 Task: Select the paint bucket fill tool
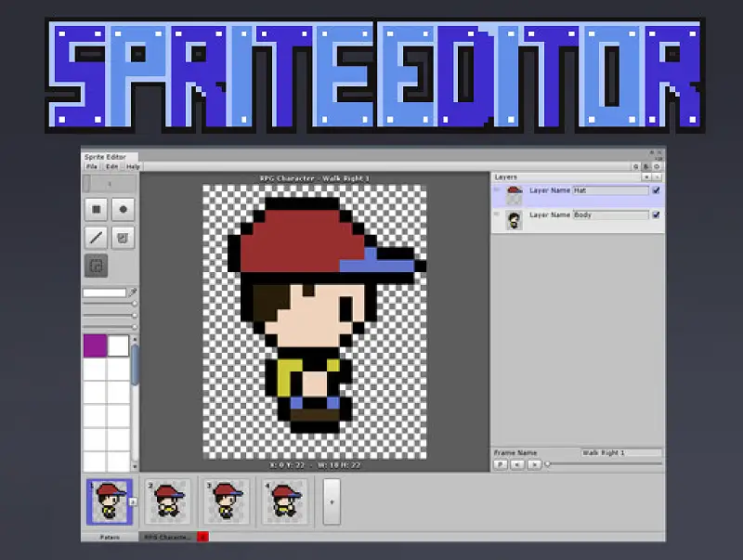[124, 238]
